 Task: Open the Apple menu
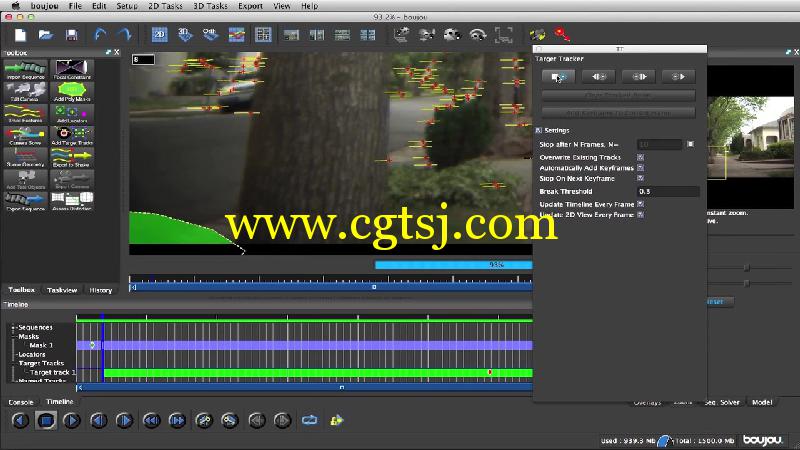click(15, 6)
